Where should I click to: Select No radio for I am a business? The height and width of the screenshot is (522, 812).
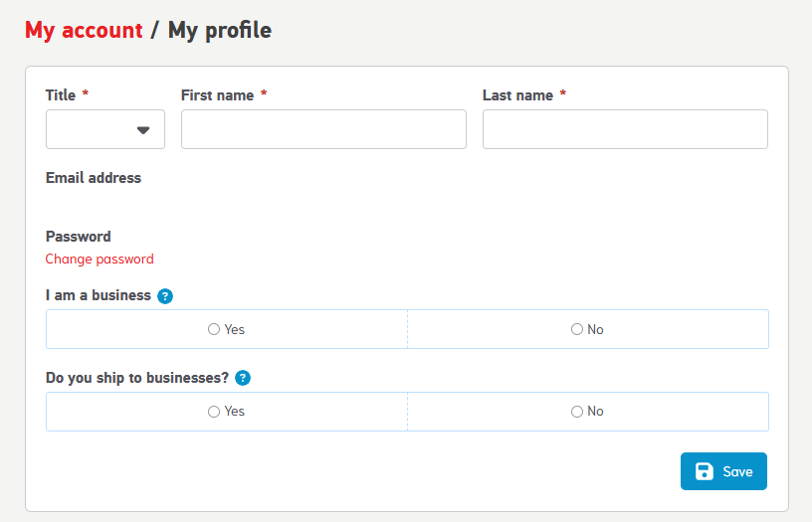[x=577, y=329]
